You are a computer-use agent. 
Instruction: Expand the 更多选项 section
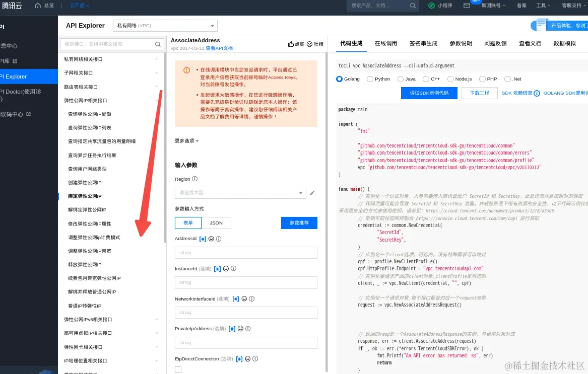[187, 141]
